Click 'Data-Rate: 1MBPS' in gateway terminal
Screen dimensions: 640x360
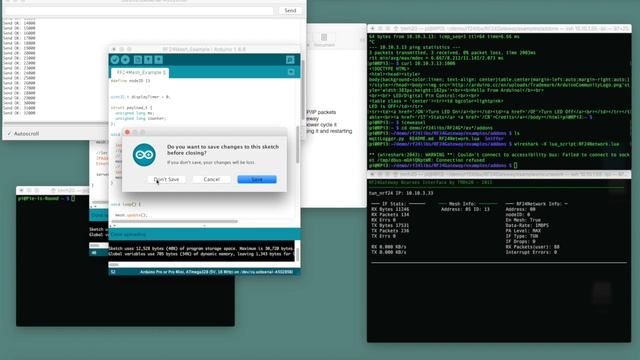pos(527,225)
